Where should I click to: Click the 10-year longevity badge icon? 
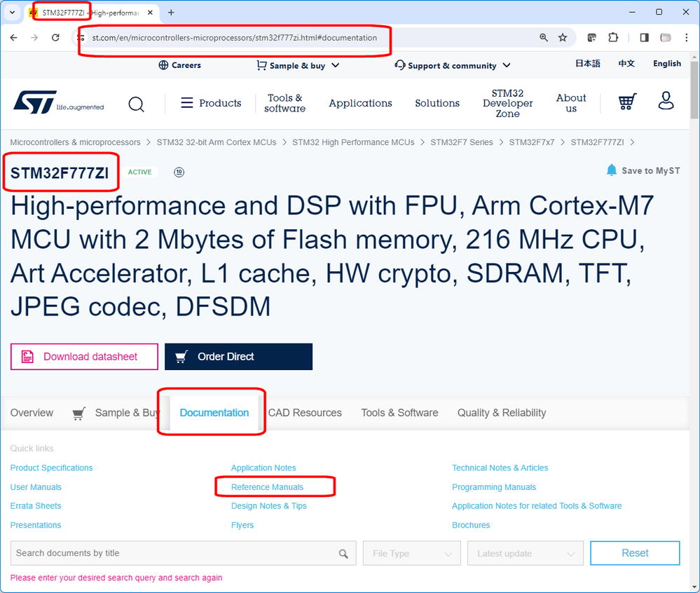[x=179, y=172]
